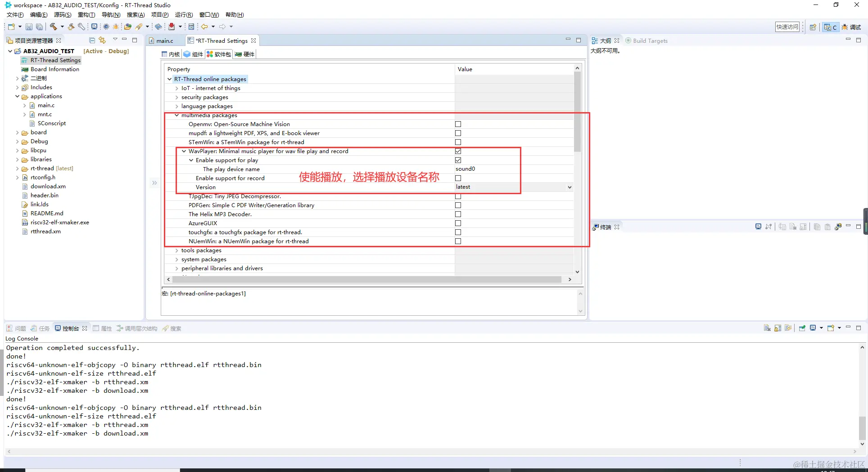
Task: Toggle scroll lock in the console
Action: pyautogui.click(x=778, y=328)
